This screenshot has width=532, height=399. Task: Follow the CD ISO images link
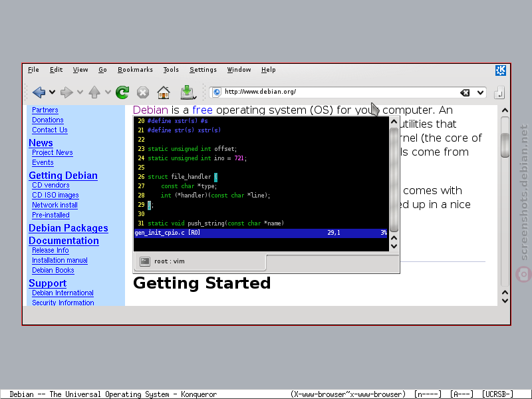(55, 195)
